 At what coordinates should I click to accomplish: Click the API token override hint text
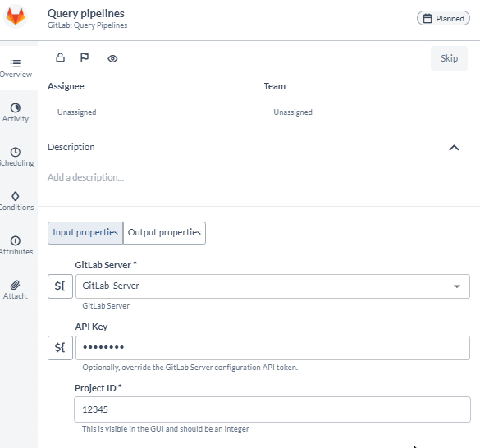click(190, 368)
